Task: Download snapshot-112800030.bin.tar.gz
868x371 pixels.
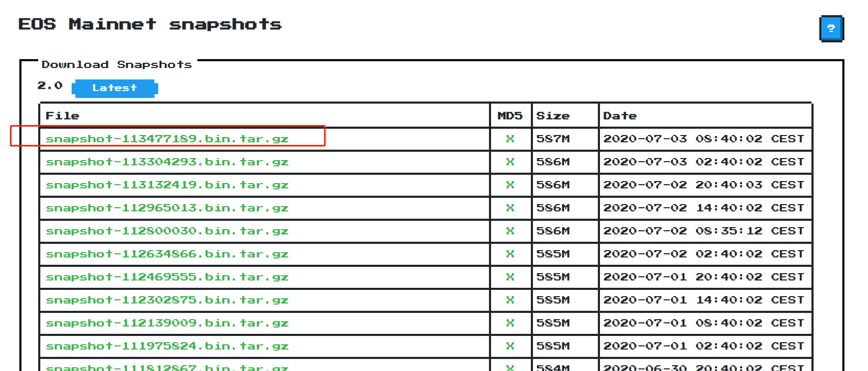Action: click(x=167, y=231)
